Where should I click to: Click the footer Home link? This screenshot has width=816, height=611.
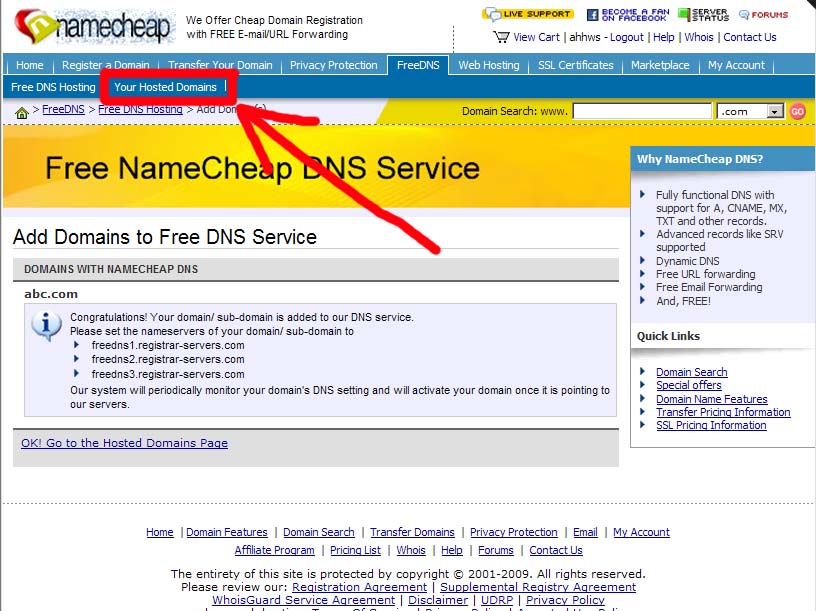tap(160, 532)
